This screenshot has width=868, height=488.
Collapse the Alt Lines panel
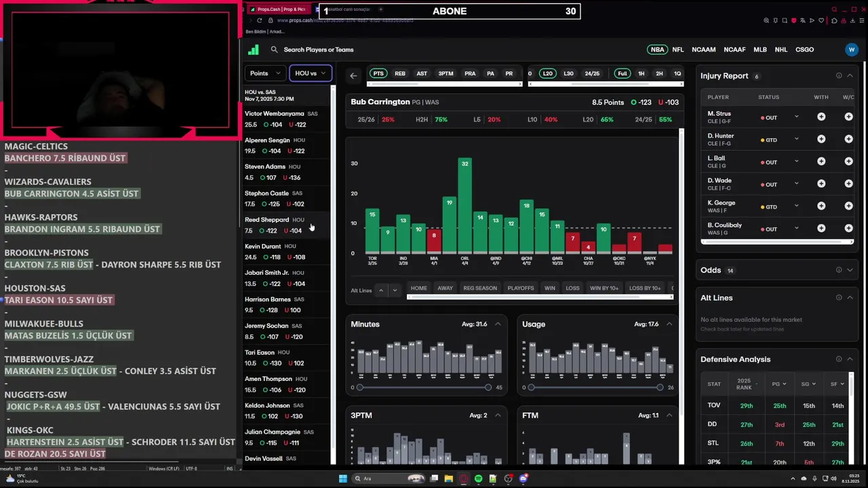pyautogui.click(x=850, y=298)
